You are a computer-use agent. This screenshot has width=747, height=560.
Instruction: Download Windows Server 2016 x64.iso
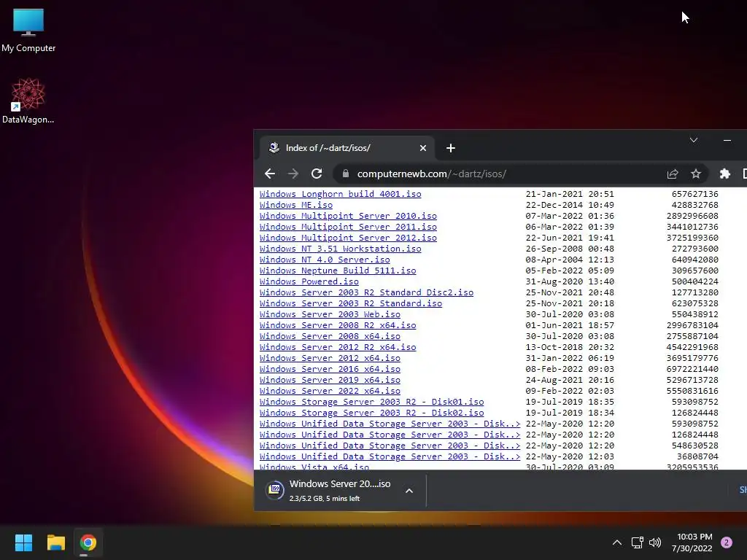click(330, 369)
